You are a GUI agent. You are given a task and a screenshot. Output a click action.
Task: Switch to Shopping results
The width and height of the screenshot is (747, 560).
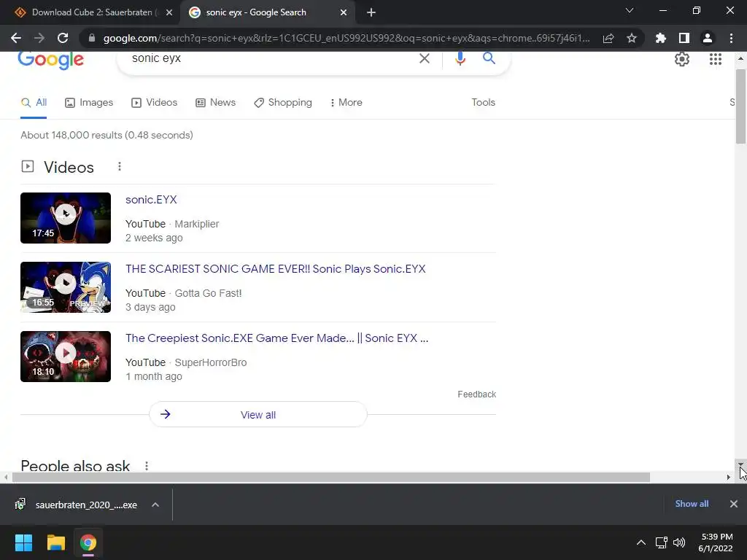pyautogui.click(x=283, y=102)
